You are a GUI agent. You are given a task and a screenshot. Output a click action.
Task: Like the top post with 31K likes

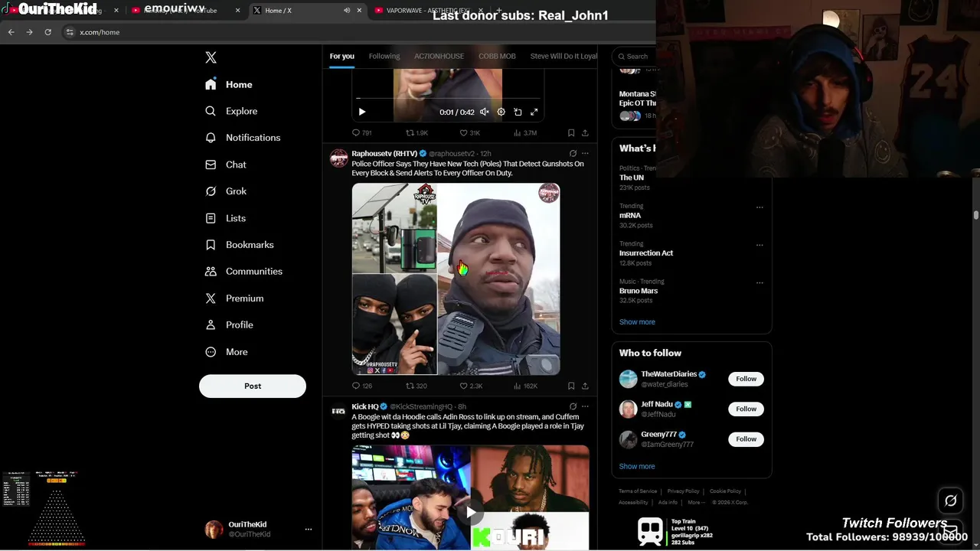click(469, 133)
